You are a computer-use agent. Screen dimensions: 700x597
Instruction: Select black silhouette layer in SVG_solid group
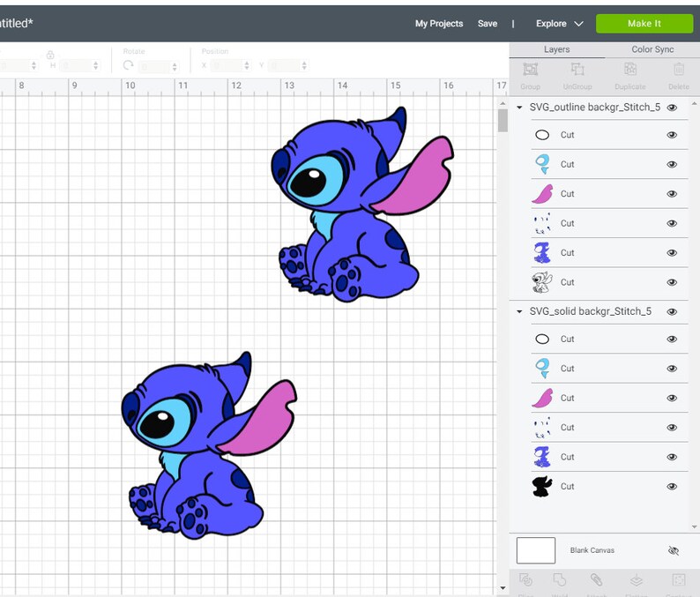[609, 486]
